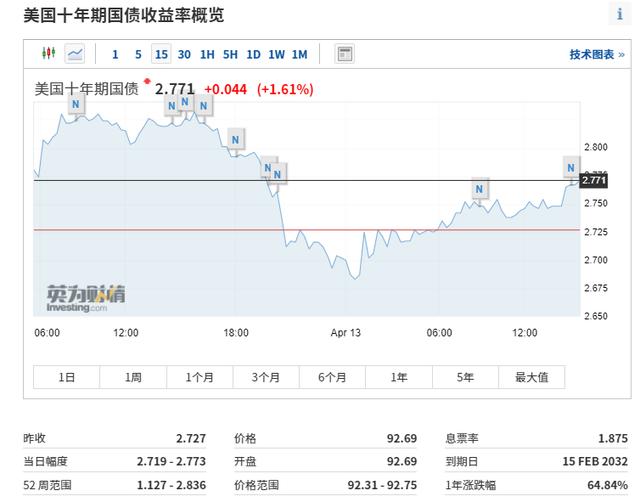Open the news calendar icon in toolbar
This screenshot has width=640, height=502.
344,54
